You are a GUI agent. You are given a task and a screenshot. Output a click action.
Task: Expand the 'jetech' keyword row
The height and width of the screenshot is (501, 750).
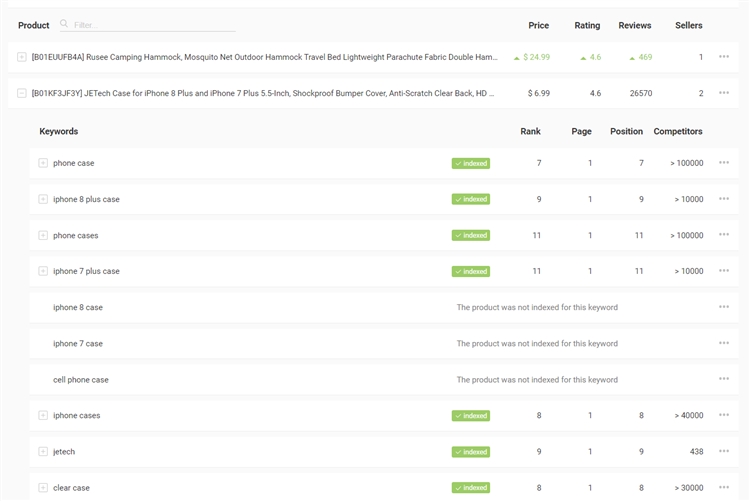click(x=43, y=451)
